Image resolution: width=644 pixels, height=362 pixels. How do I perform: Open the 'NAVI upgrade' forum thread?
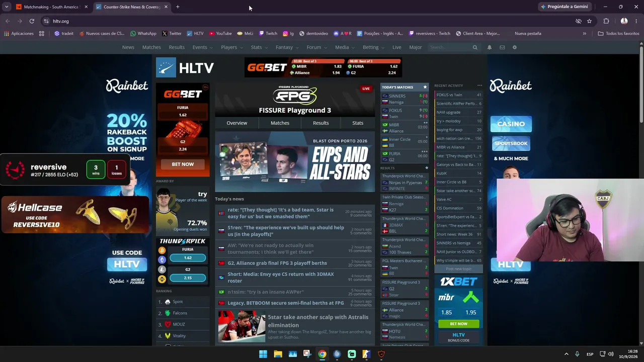pyautogui.click(x=458, y=112)
